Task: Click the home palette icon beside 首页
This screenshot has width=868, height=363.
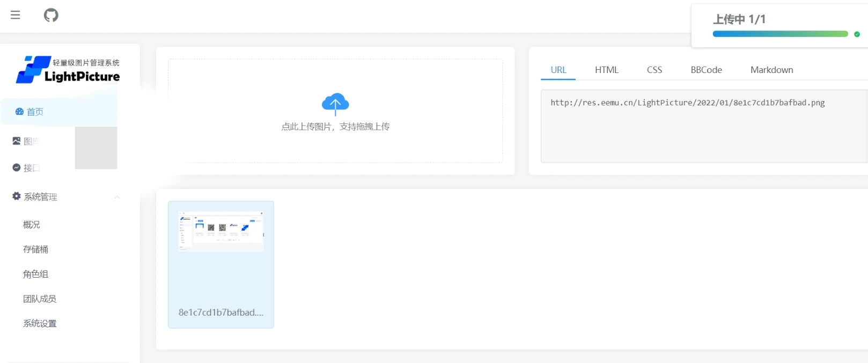Action: coord(19,112)
